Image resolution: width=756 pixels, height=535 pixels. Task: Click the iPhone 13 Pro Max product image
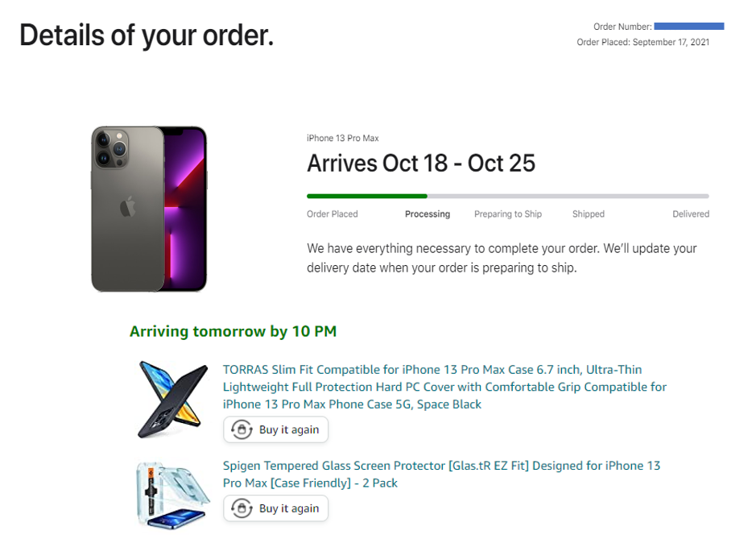[x=149, y=209]
